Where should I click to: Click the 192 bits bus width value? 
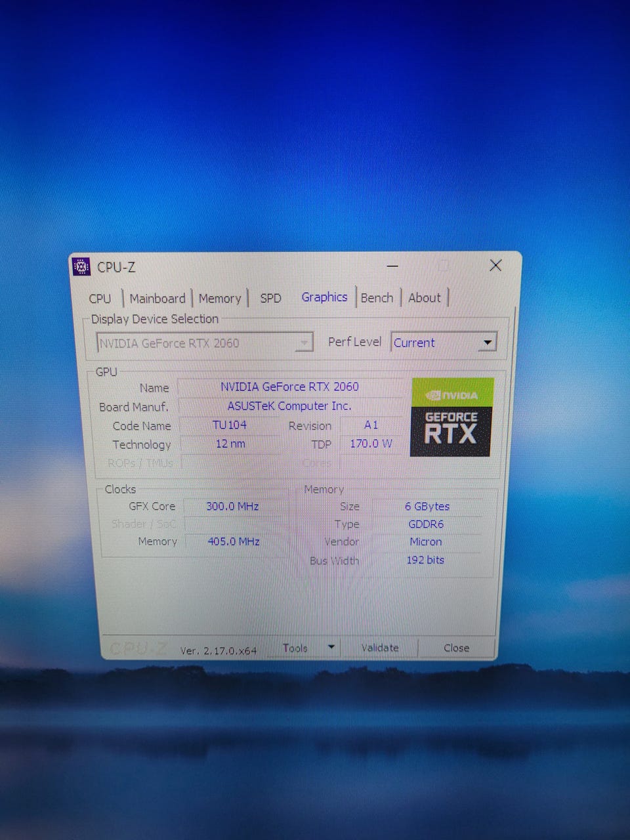[x=425, y=560]
